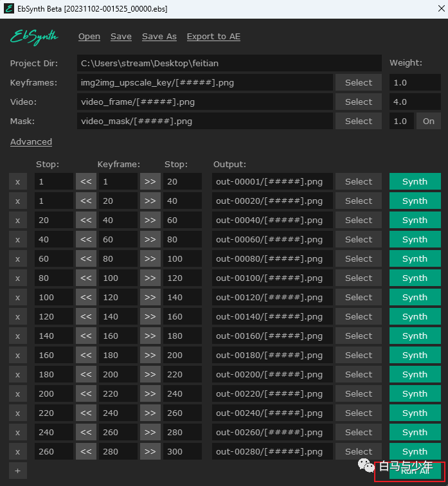This screenshot has width=448, height=486.
Task: Choose Save As in top menu
Action: click(159, 37)
